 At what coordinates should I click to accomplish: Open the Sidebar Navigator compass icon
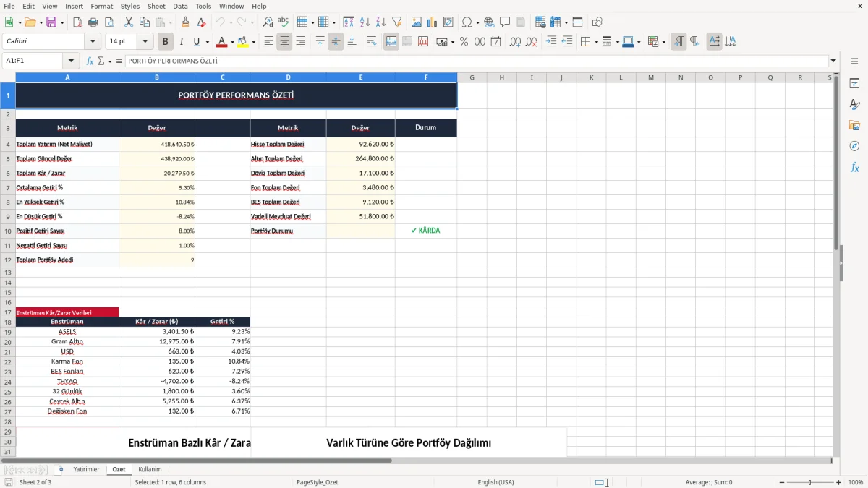coord(854,146)
